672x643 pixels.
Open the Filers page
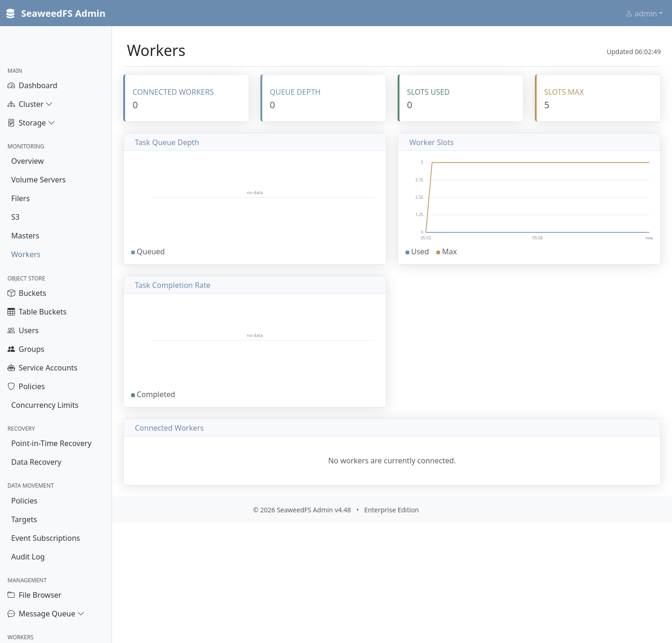pos(21,198)
